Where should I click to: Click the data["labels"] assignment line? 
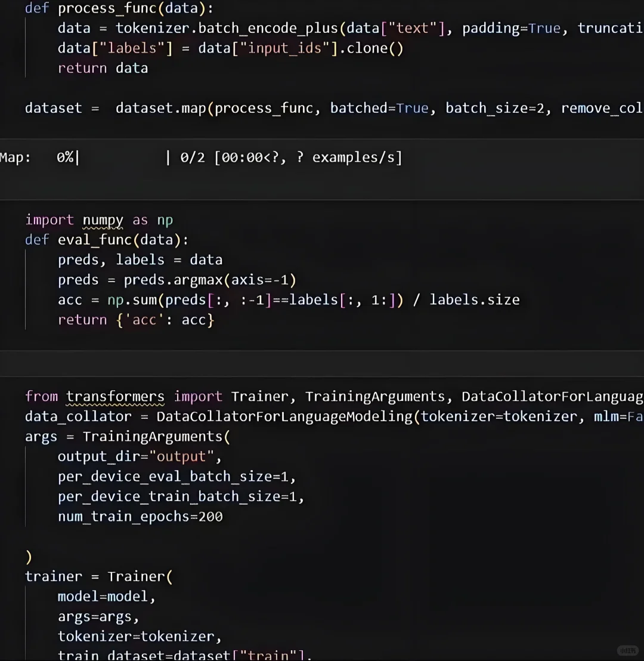[231, 48]
